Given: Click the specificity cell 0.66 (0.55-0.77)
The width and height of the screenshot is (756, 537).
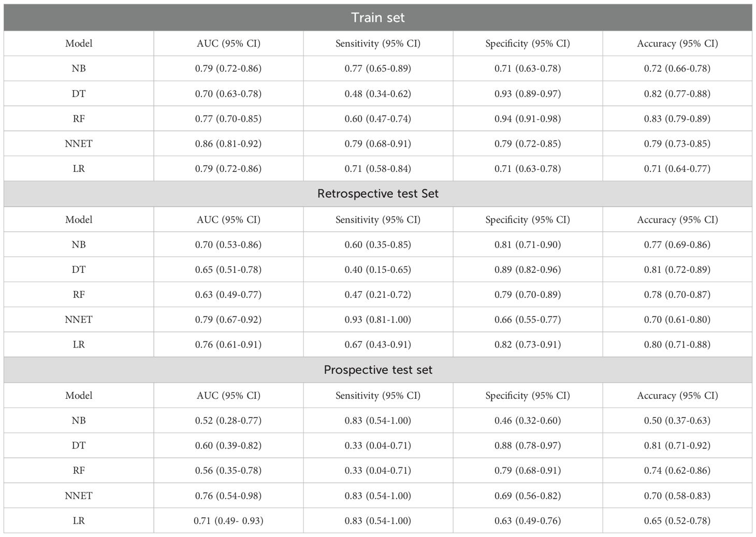Looking at the screenshot, I should (528, 320).
